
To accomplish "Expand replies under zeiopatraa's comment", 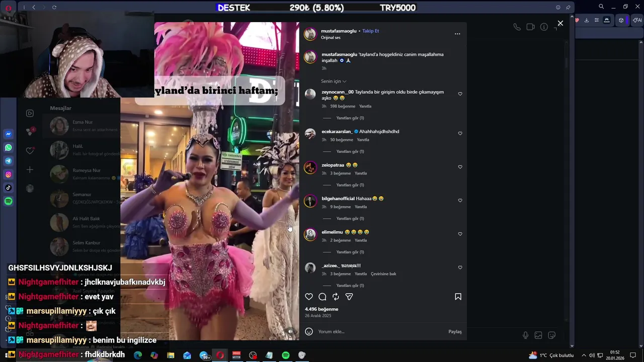I will [x=350, y=185].
